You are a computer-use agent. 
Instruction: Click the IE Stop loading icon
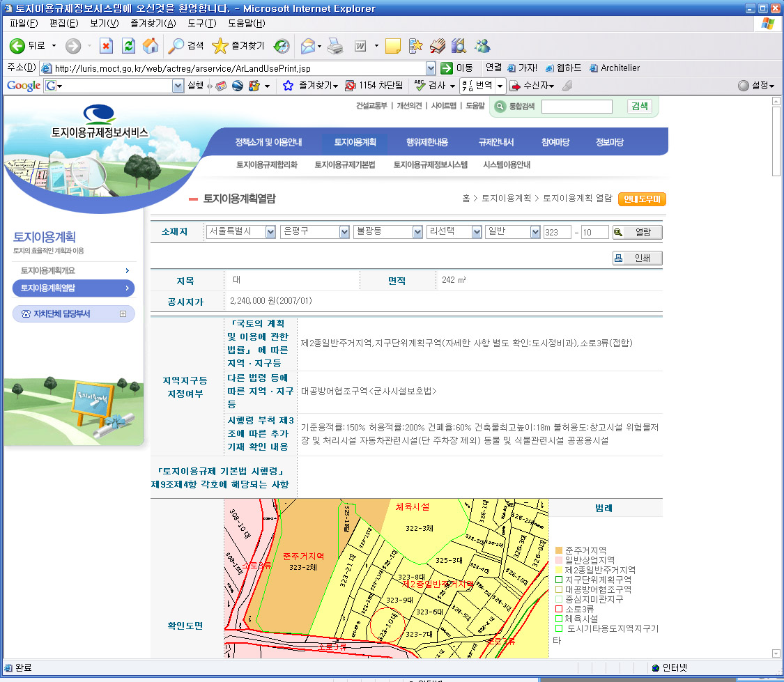[106, 46]
